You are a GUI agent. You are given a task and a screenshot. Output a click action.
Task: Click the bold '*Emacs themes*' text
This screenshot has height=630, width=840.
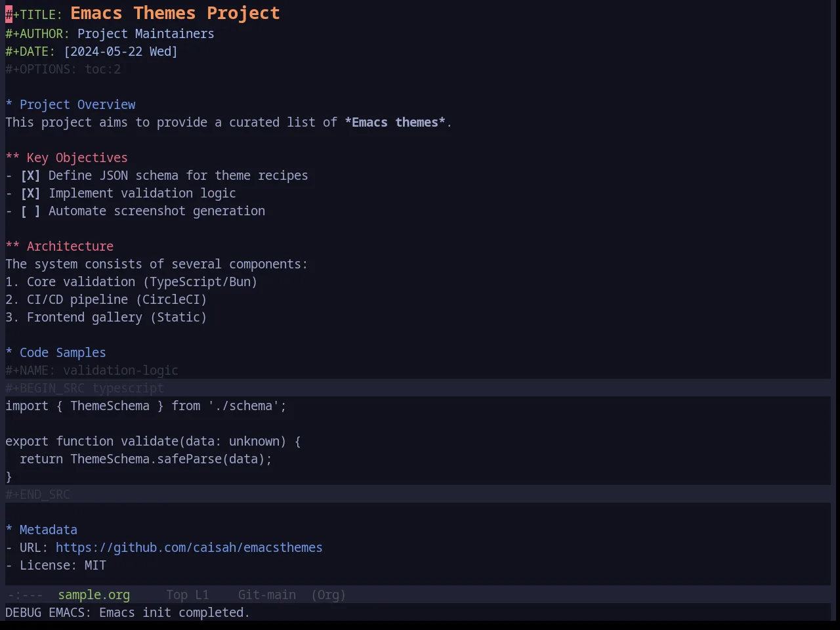click(395, 123)
